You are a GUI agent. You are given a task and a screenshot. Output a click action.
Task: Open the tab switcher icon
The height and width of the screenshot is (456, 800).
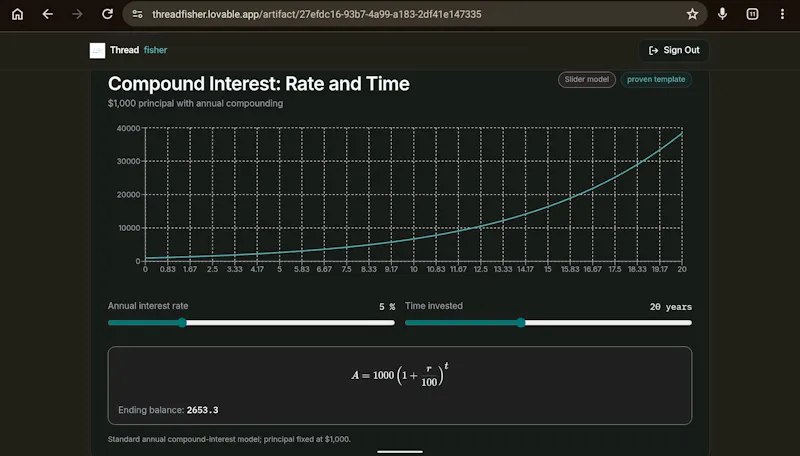[x=752, y=14]
